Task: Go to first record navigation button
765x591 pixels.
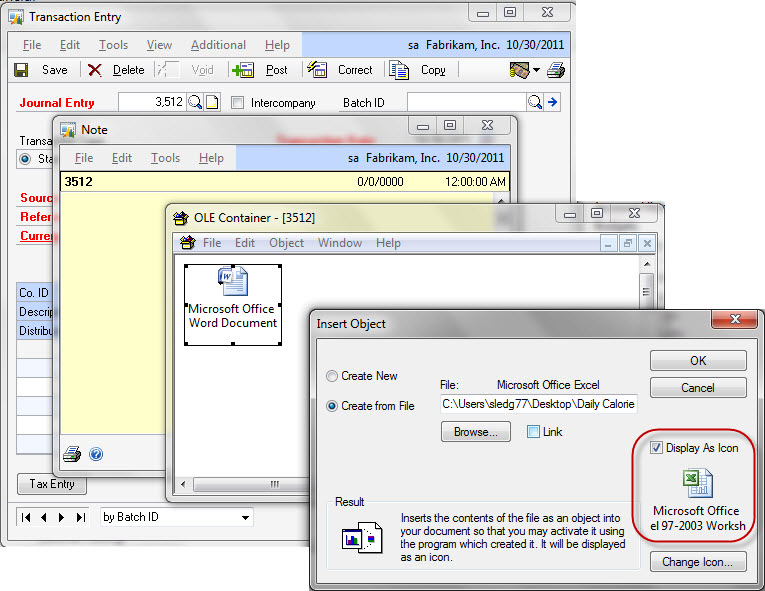Action: pos(26,517)
